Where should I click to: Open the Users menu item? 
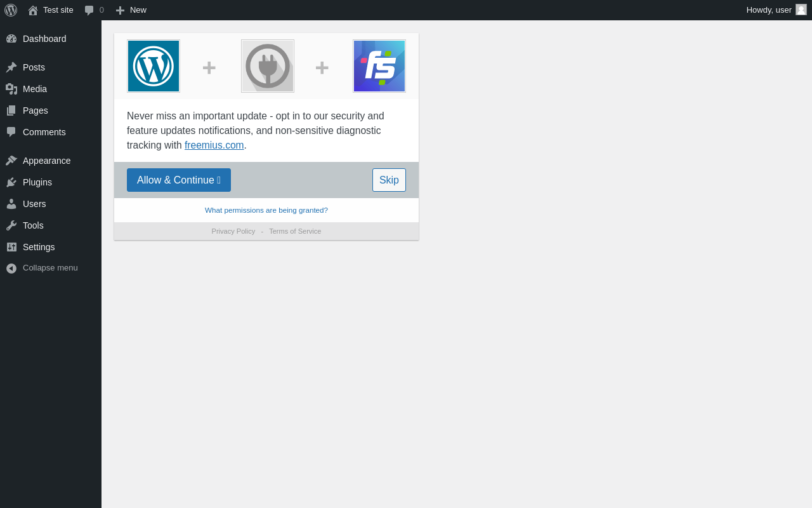51,204
